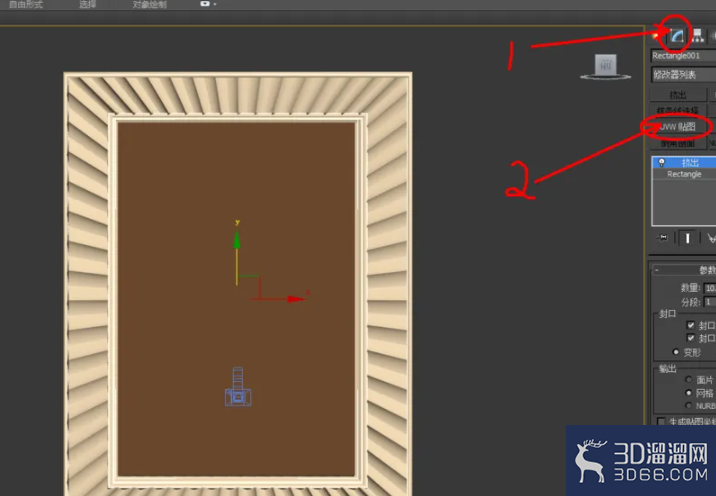
Task: Toggle lightbulb icon on the 挤出 modifier
Action: [662, 163]
